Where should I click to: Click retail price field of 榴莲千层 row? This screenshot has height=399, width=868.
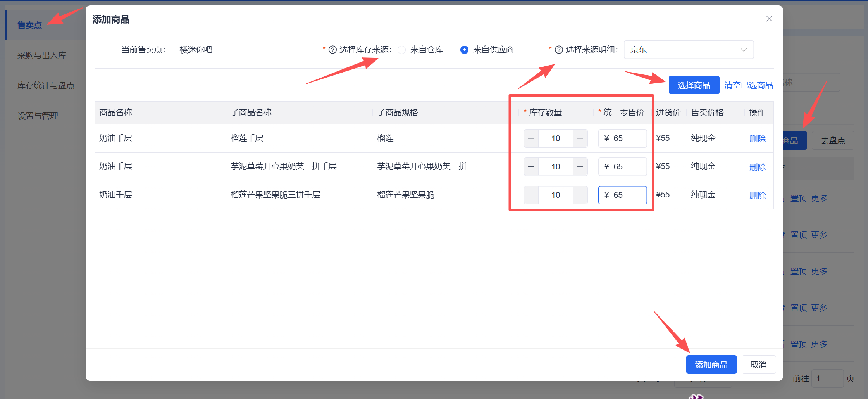623,138
